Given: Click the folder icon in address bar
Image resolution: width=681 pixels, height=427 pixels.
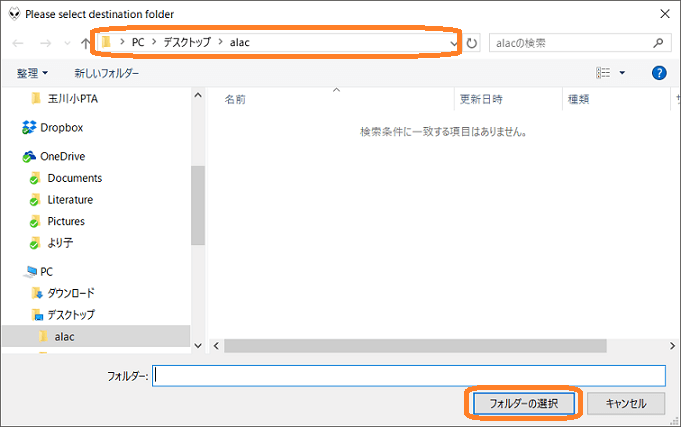Looking at the screenshot, I should (106, 42).
